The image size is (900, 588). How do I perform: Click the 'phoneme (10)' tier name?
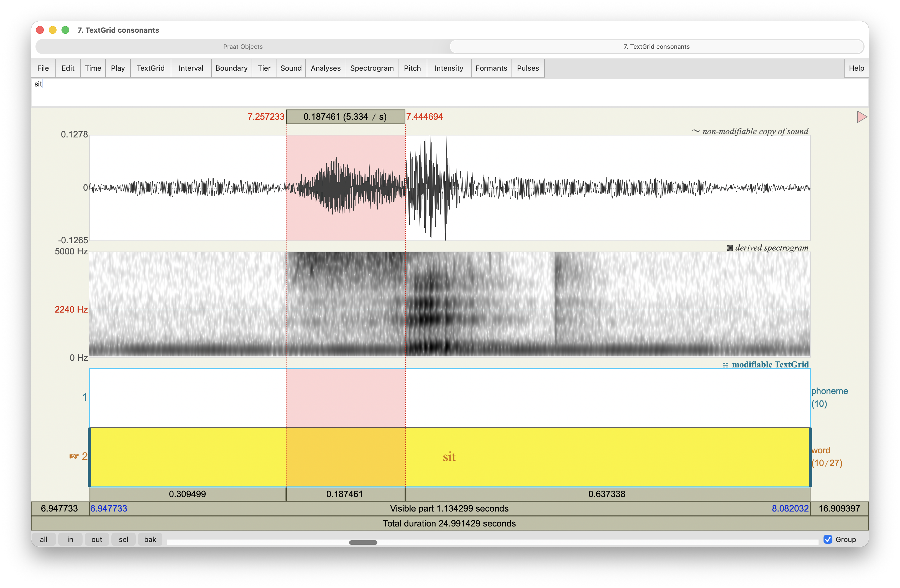[x=830, y=397]
